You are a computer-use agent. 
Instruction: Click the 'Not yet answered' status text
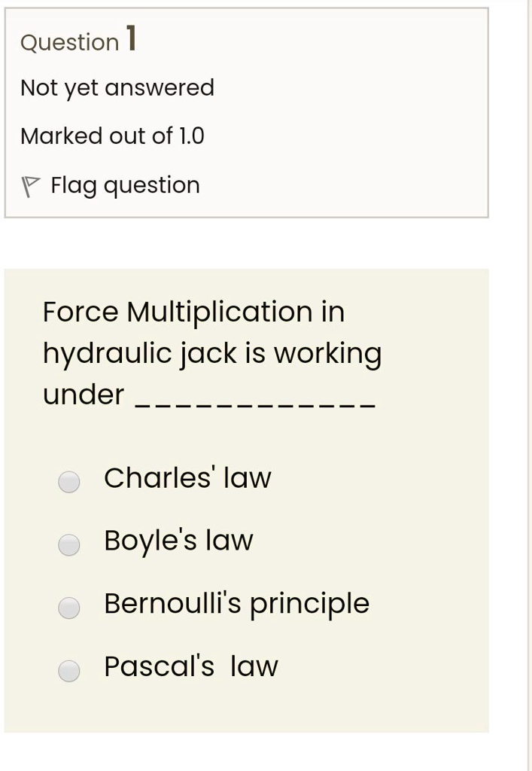point(117,87)
